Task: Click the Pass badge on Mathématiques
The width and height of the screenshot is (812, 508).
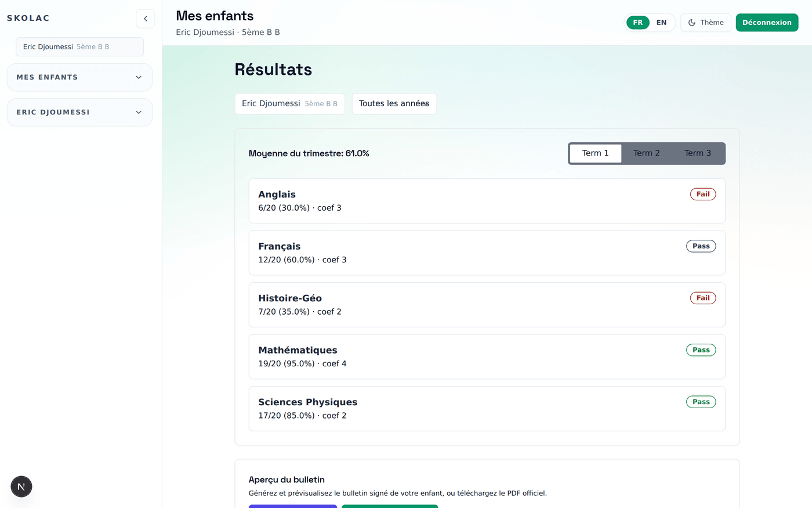Action: 701,350
